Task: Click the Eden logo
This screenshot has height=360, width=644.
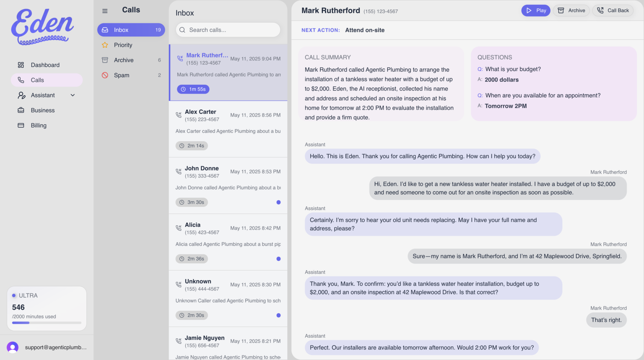Action: tap(43, 26)
